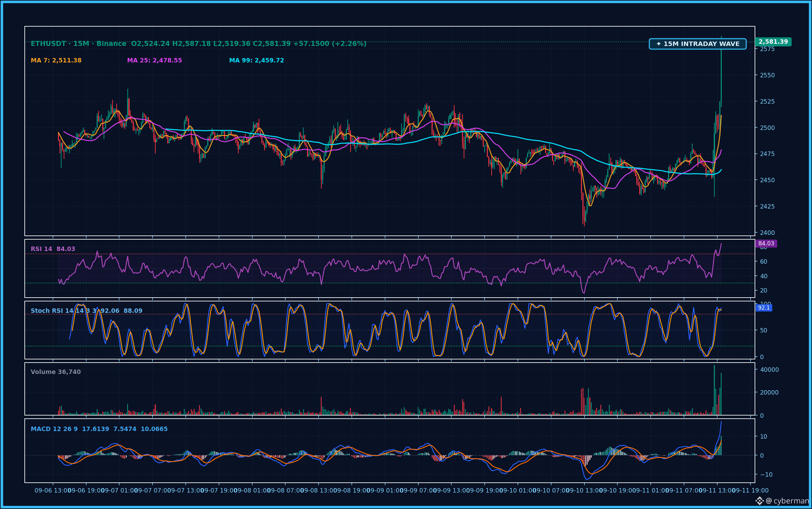Click the 09-08 13:00 time axis label
This screenshot has width=812, height=509.
319,491
